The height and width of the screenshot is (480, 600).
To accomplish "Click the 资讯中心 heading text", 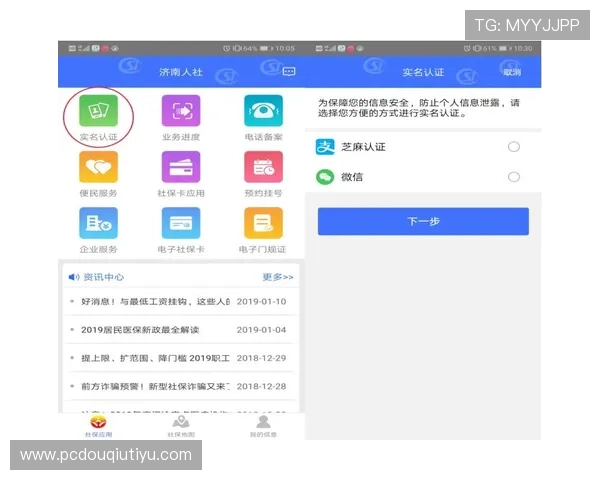I will 104,277.
